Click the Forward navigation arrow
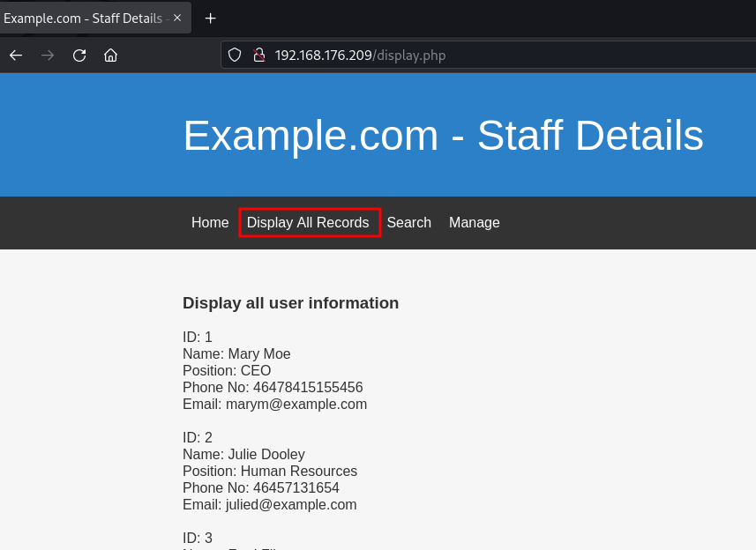 tap(48, 56)
